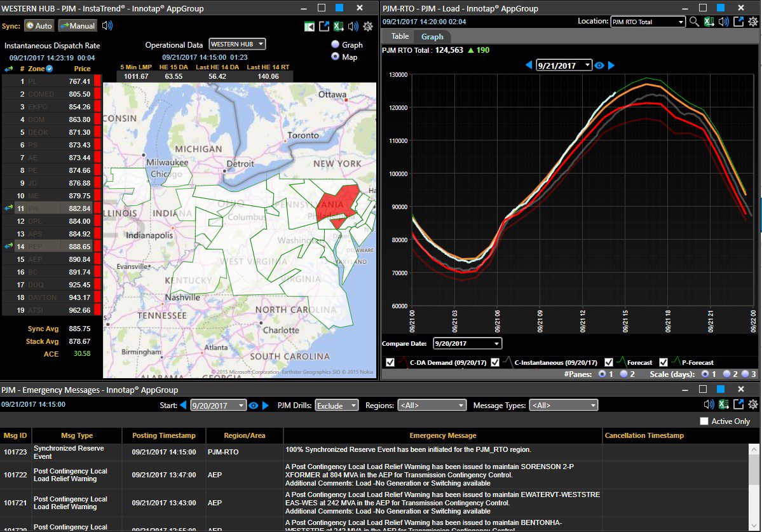Viewport: 762px width, 532px height.
Task: Collapse the zone list panel in InstaTrend
Action: point(309,27)
